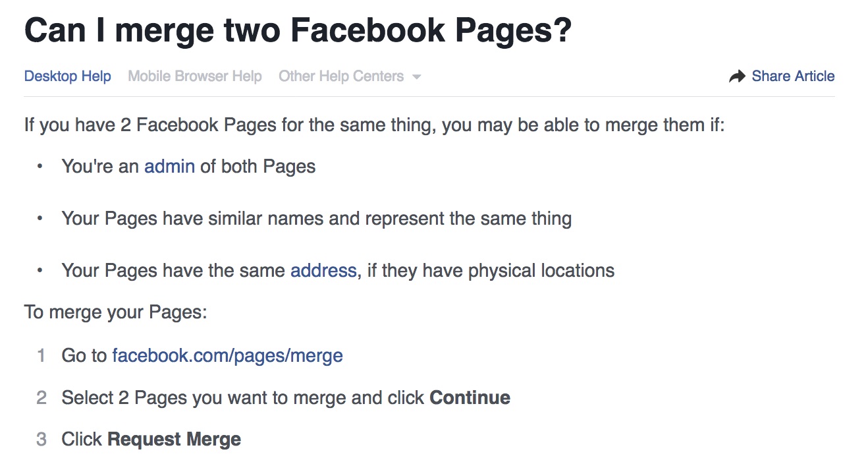Click the "if they have physical locations" text
868x464 pixels.
pos(491,271)
